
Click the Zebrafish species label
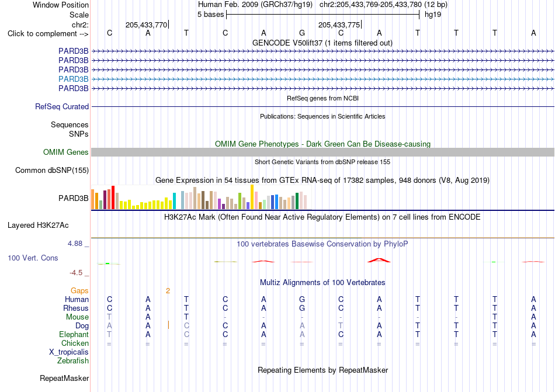click(73, 361)
